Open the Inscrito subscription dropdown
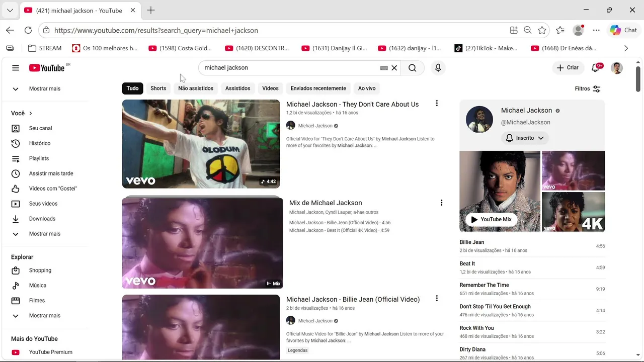 [525, 138]
